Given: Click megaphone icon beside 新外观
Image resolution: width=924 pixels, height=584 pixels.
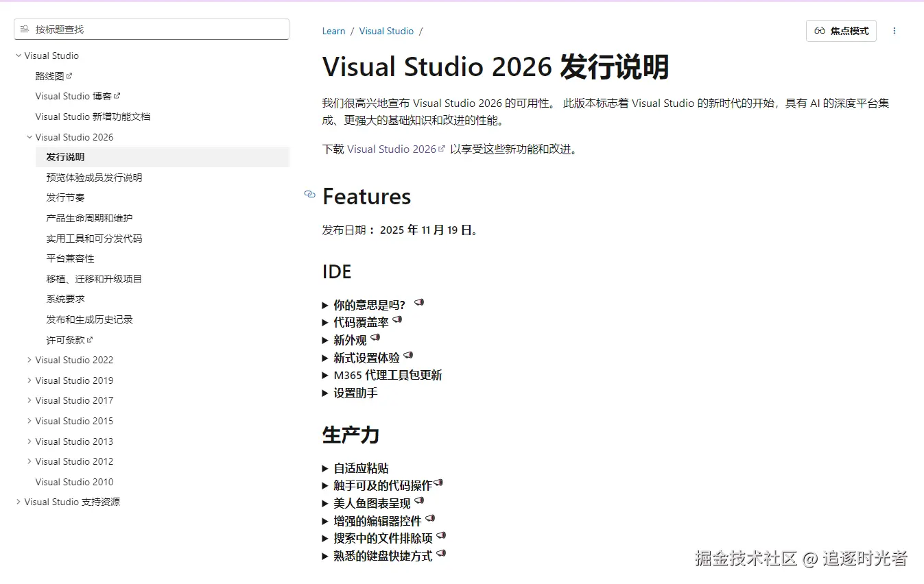Looking at the screenshot, I should [x=375, y=338].
